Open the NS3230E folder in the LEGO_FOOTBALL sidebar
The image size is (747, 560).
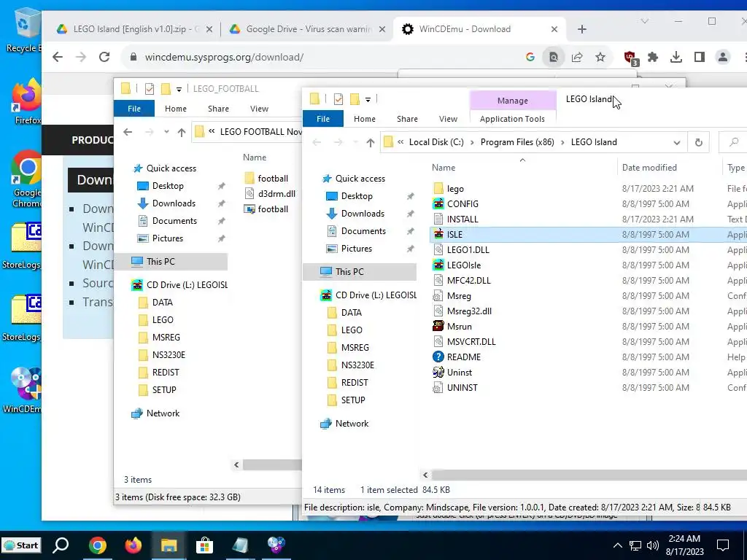169,355
